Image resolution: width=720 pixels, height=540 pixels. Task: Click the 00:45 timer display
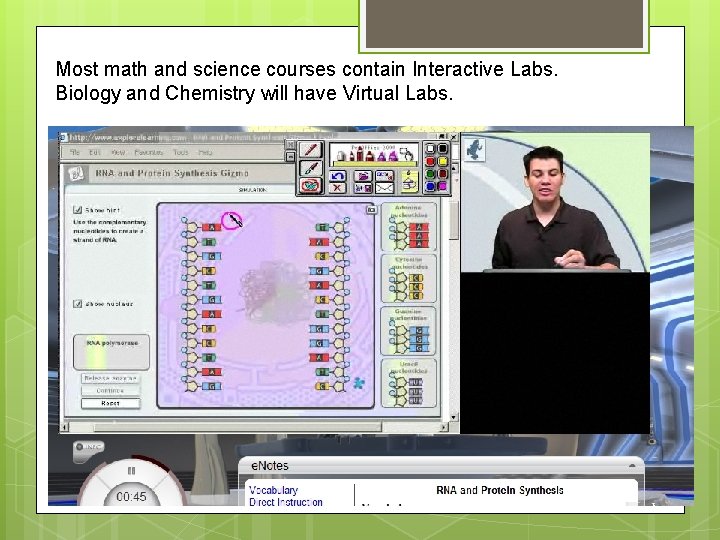pos(131,496)
